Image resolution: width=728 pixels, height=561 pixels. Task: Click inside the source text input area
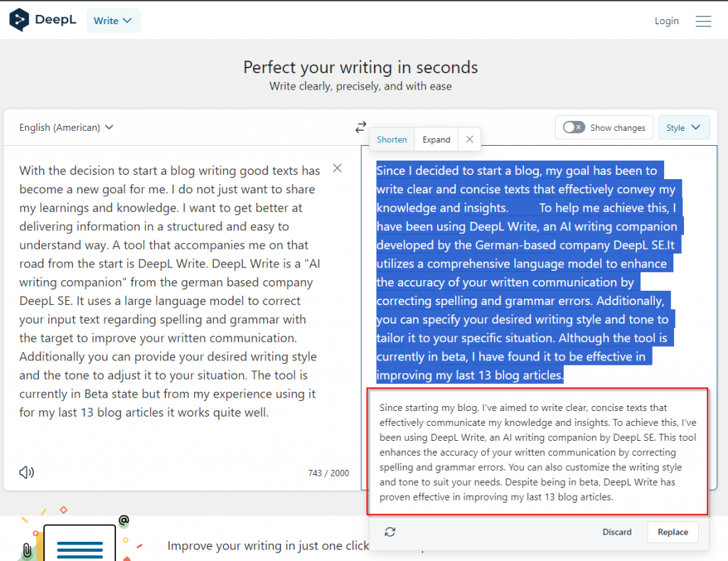point(171,292)
